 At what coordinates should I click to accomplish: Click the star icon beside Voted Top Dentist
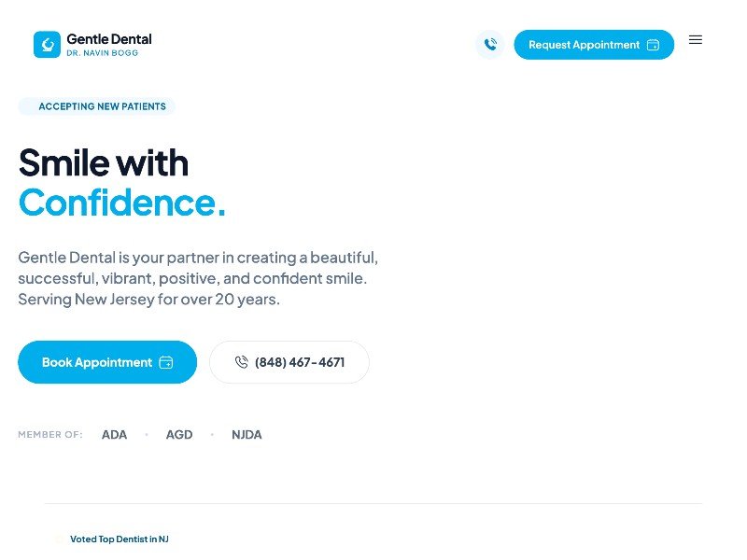click(x=60, y=539)
